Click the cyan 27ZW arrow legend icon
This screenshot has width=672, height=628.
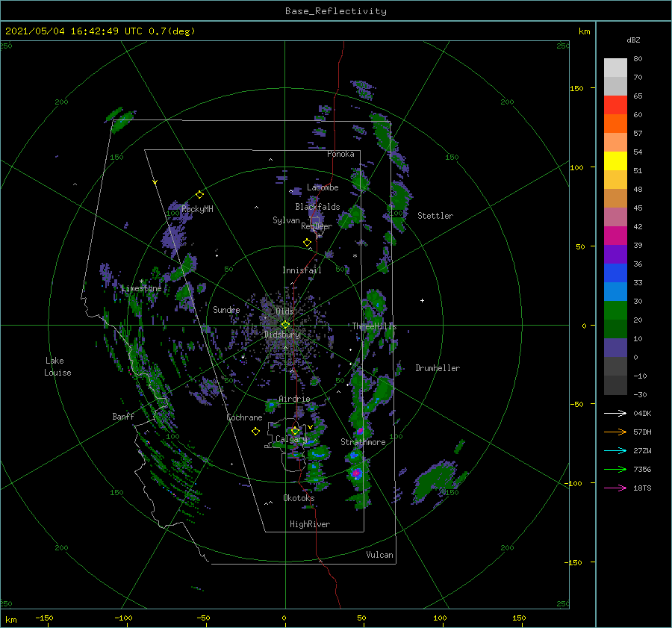tap(615, 450)
